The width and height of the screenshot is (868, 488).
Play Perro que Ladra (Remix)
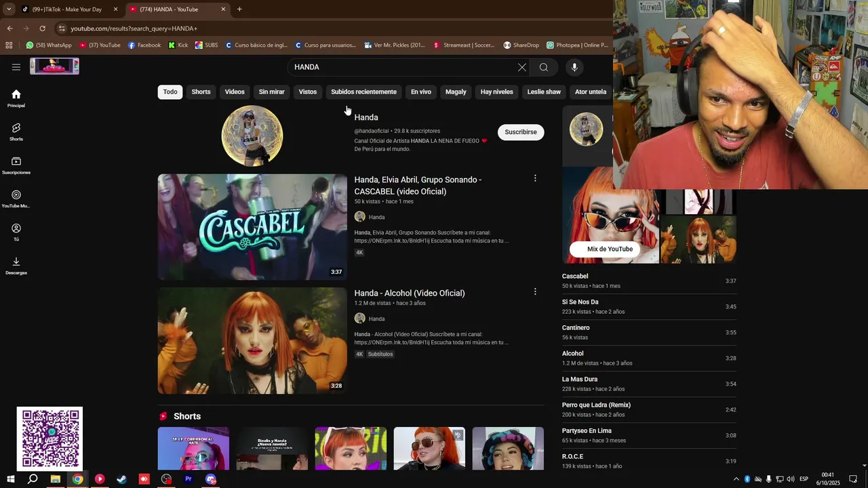(649, 409)
